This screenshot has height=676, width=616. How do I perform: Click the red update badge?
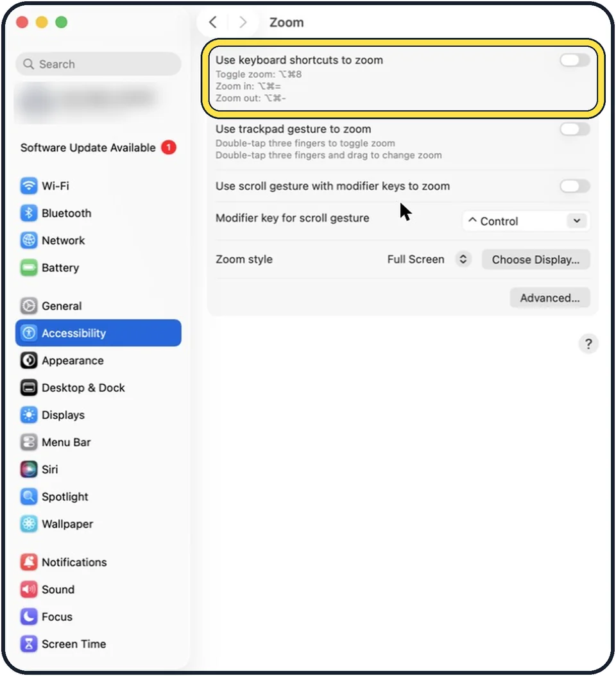169,148
